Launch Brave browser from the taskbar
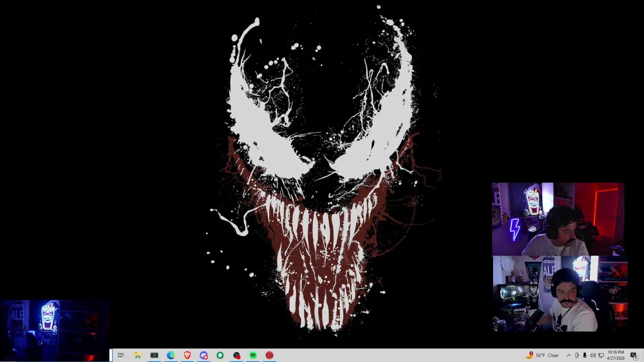Viewport: 644px width, 362px height. click(x=187, y=355)
